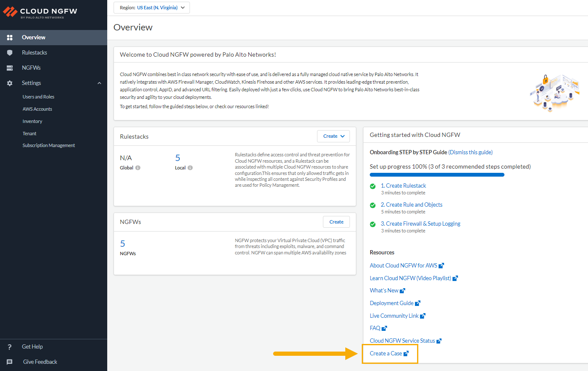Click the Give Feedback chat icon
This screenshot has width=588, height=371.
pyautogui.click(x=10, y=362)
